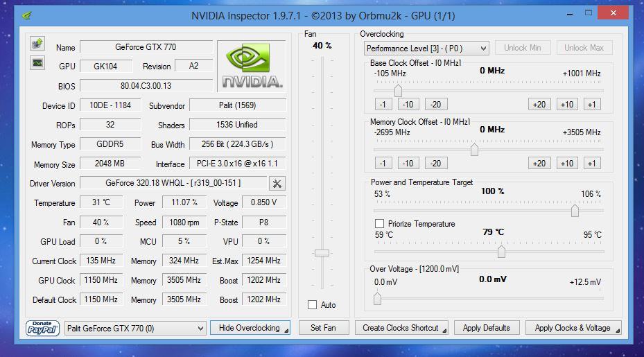Click the NVIDIA Inspector title bar icon

pos(27,16)
